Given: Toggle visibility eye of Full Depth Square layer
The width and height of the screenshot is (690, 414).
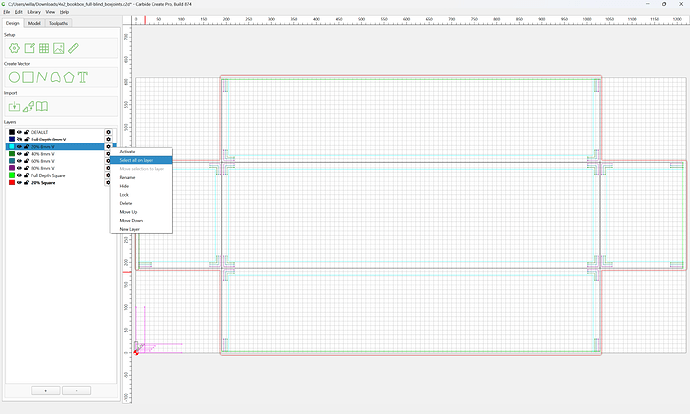Looking at the screenshot, I should (19, 175).
